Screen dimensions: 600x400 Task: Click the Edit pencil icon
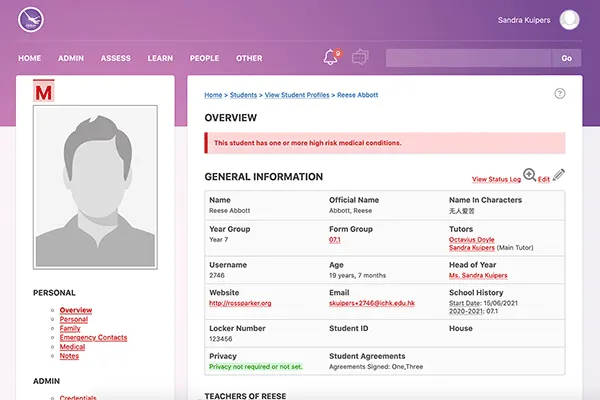[559, 176]
